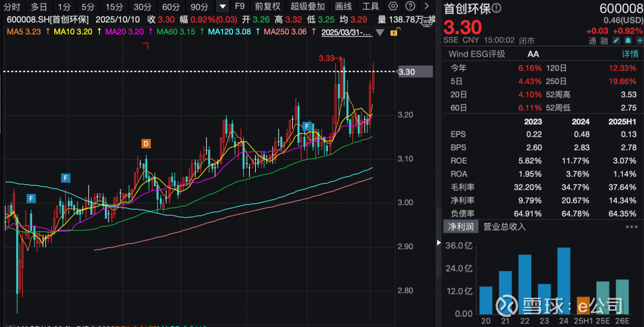
Task: Click the orange D dividend marker
Action: pos(145,143)
